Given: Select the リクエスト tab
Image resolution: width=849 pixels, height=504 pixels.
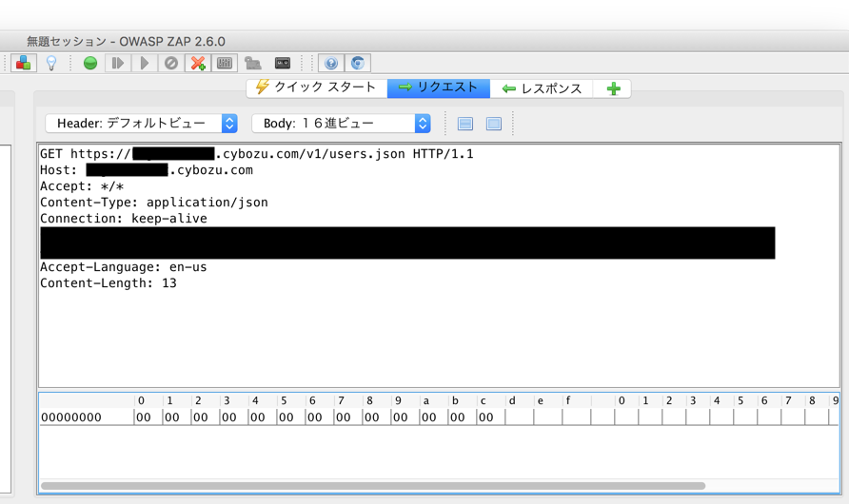Looking at the screenshot, I should [439, 88].
